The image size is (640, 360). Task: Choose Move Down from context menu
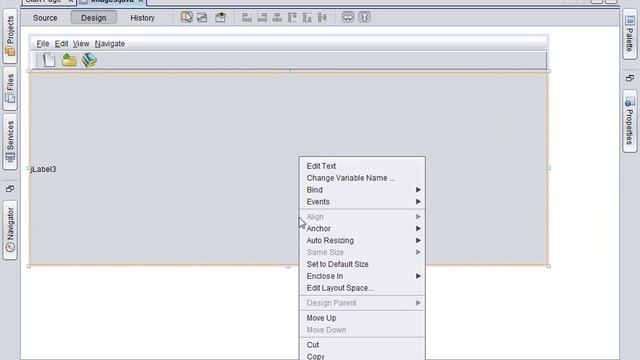(362, 330)
